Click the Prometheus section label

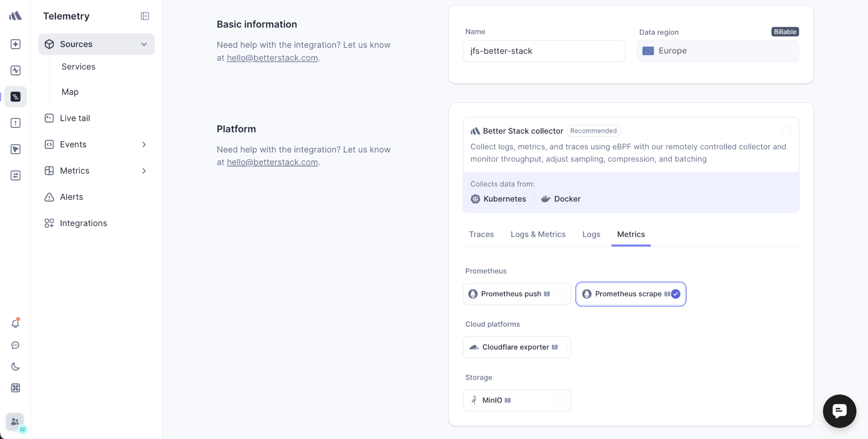point(486,271)
